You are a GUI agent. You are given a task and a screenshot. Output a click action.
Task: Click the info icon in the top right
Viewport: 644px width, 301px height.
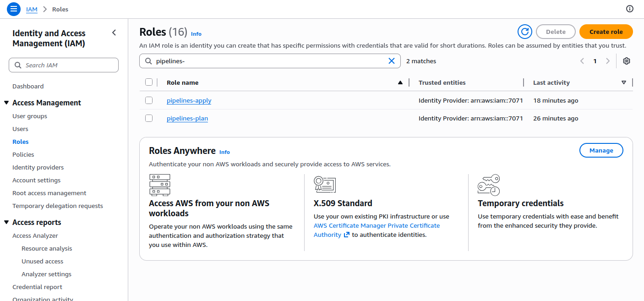point(630,9)
